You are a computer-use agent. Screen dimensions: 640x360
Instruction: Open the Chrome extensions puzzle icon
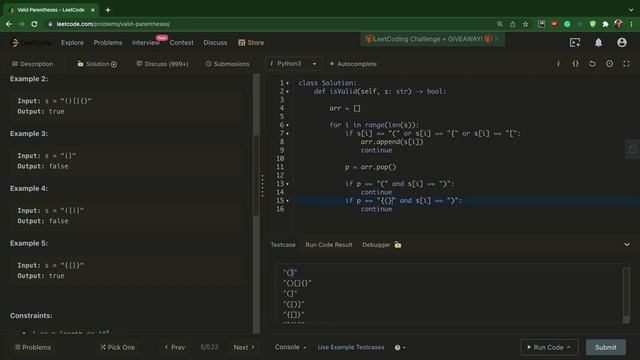point(605,24)
